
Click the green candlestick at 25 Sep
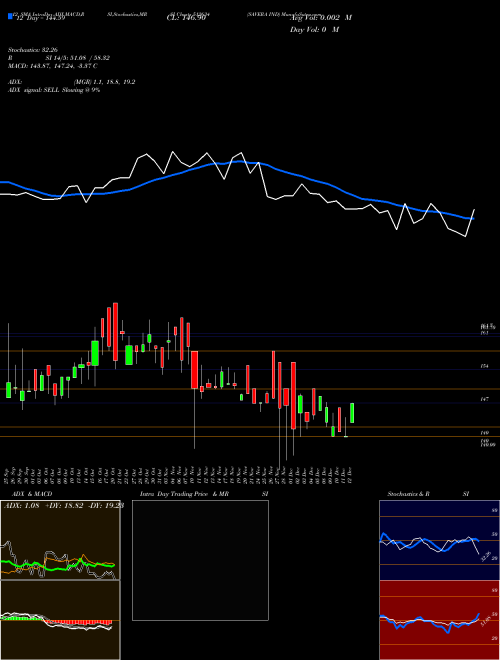(x=8, y=390)
